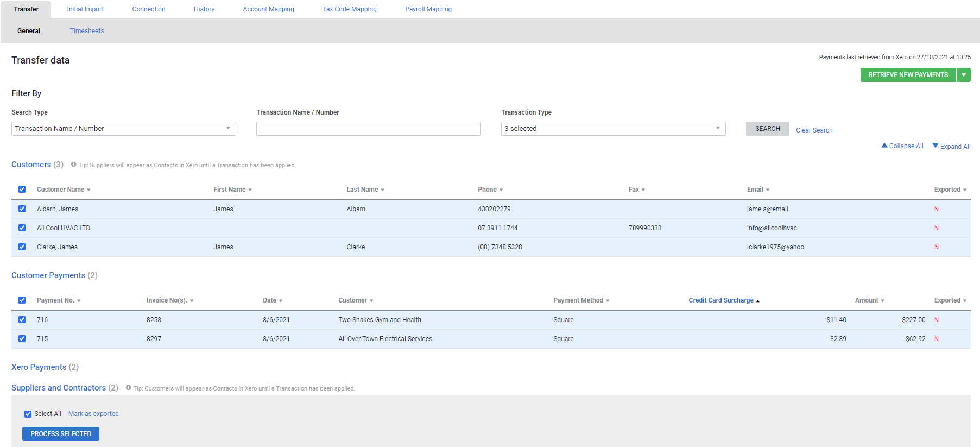The width and height of the screenshot is (980, 447).
Task: Sort customer payments by Amount arrow
Action: (882, 301)
